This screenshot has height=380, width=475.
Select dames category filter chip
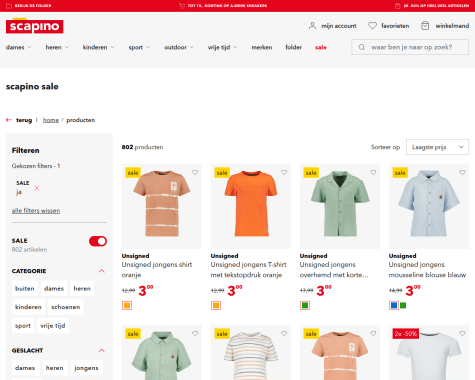54,288
